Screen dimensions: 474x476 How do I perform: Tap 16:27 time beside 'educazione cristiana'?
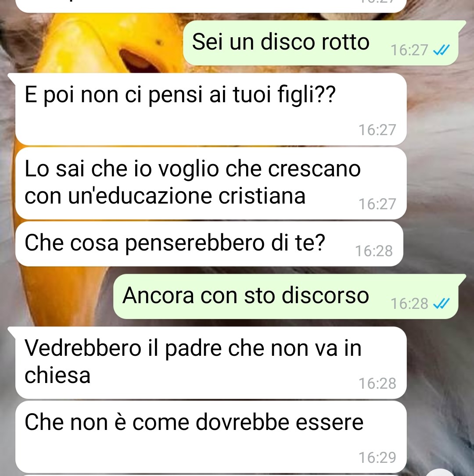[x=377, y=204]
